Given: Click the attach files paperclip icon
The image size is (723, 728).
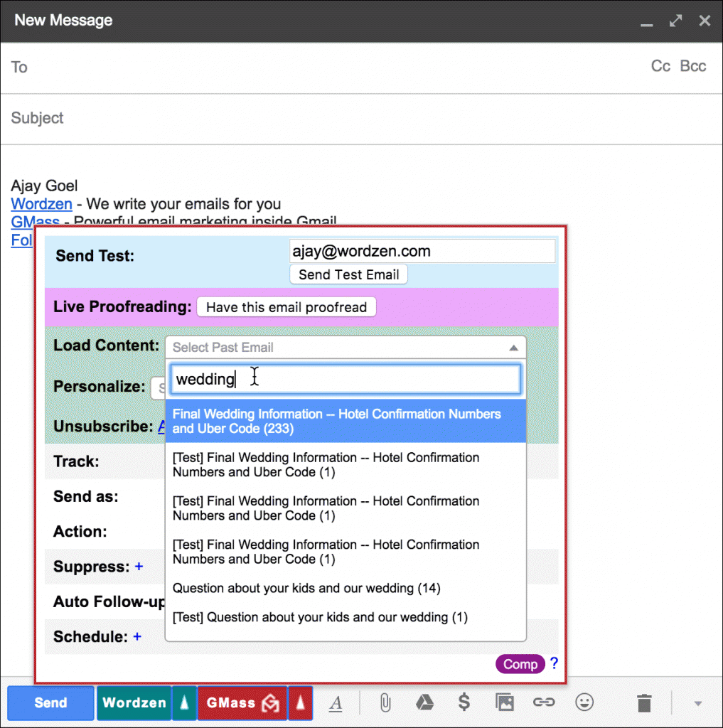Looking at the screenshot, I should [385, 703].
